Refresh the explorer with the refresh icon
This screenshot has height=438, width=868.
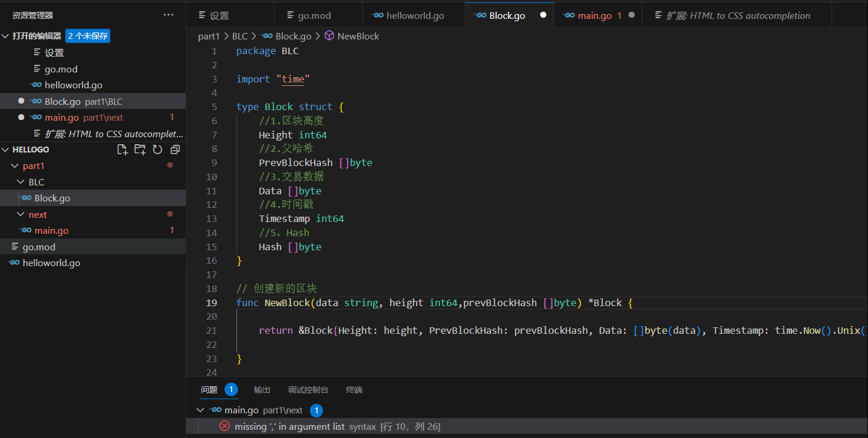click(157, 150)
